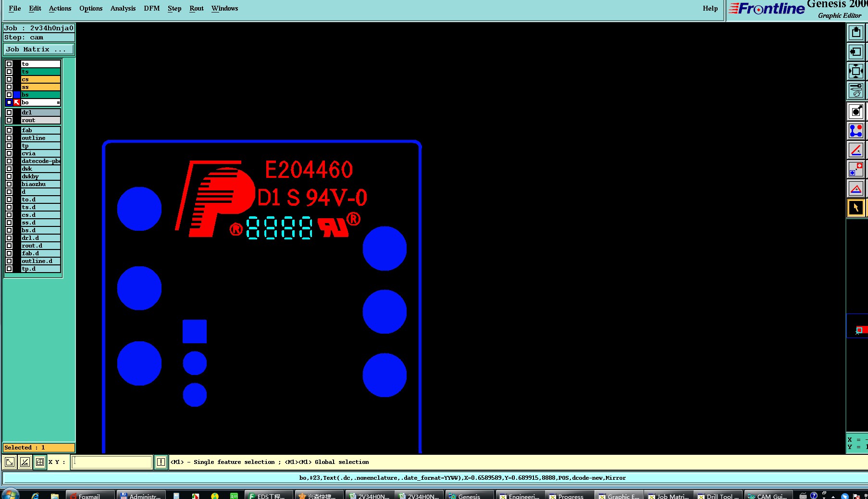Toggle display checkbox for layer bs
The image size is (868, 499).
pyautogui.click(x=9, y=95)
